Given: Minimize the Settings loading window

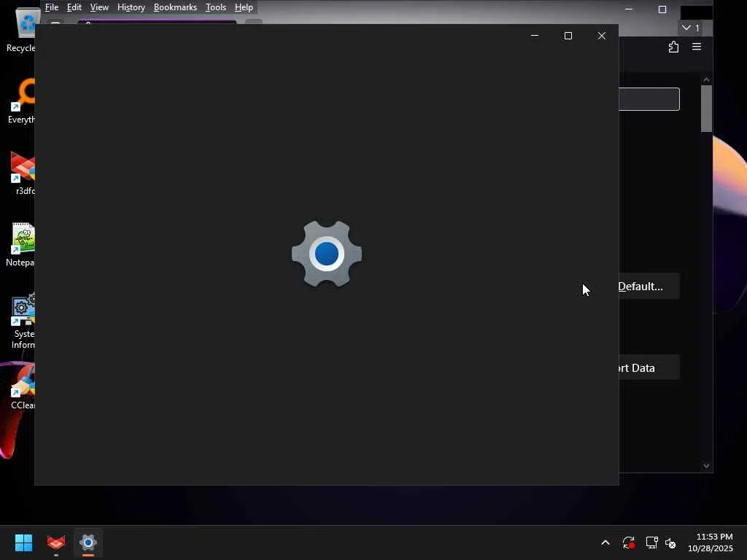Looking at the screenshot, I should [535, 36].
